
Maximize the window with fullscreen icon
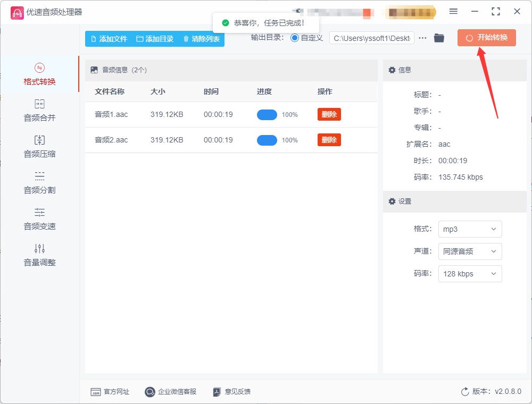tap(496, 12)
